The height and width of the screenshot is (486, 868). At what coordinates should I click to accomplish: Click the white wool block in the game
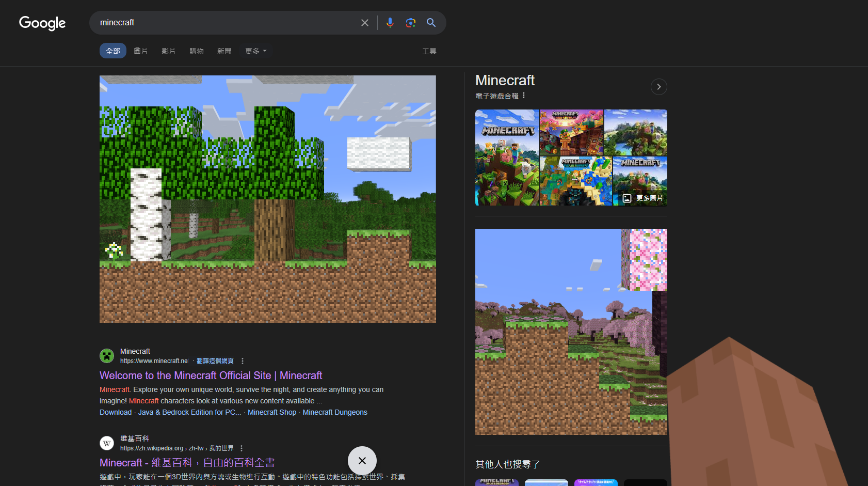click(379, 153)
